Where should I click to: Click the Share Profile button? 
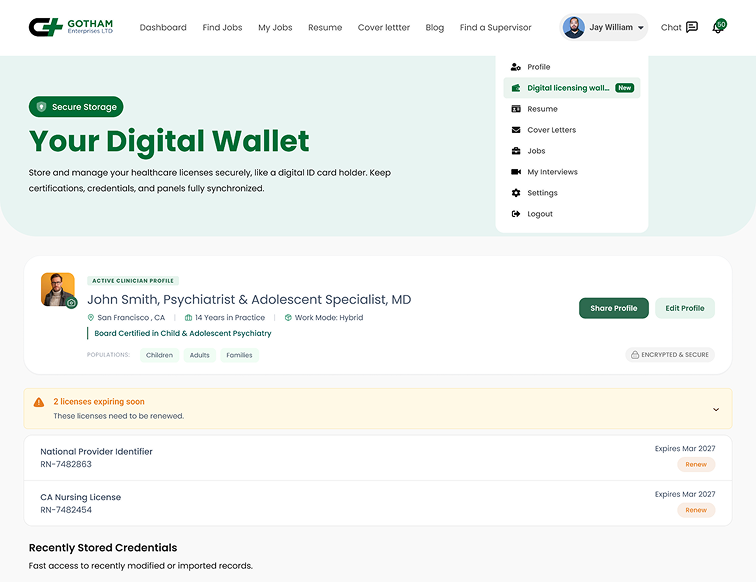pyautogui.click(x=614, y=308)
